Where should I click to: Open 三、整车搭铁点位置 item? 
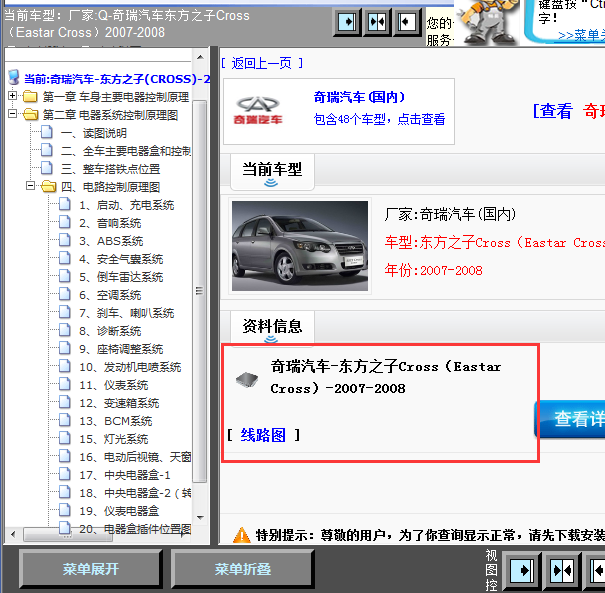[110, 169]
